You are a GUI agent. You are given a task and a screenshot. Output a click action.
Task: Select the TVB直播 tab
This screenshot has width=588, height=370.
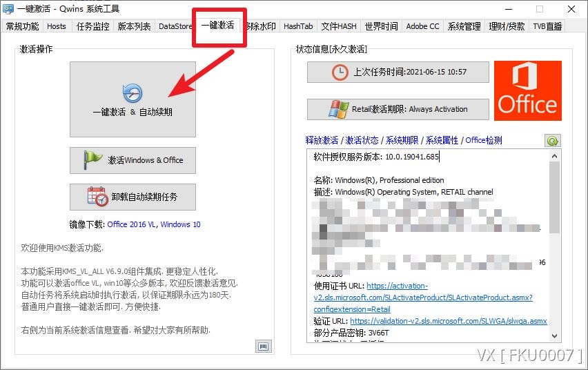547,26
